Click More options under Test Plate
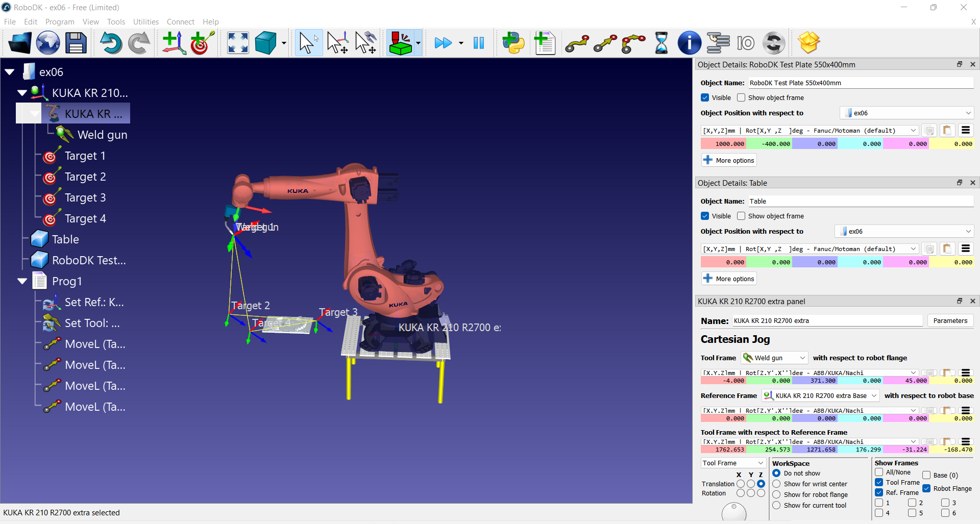 pyautogui.click(x=729, y=160)
